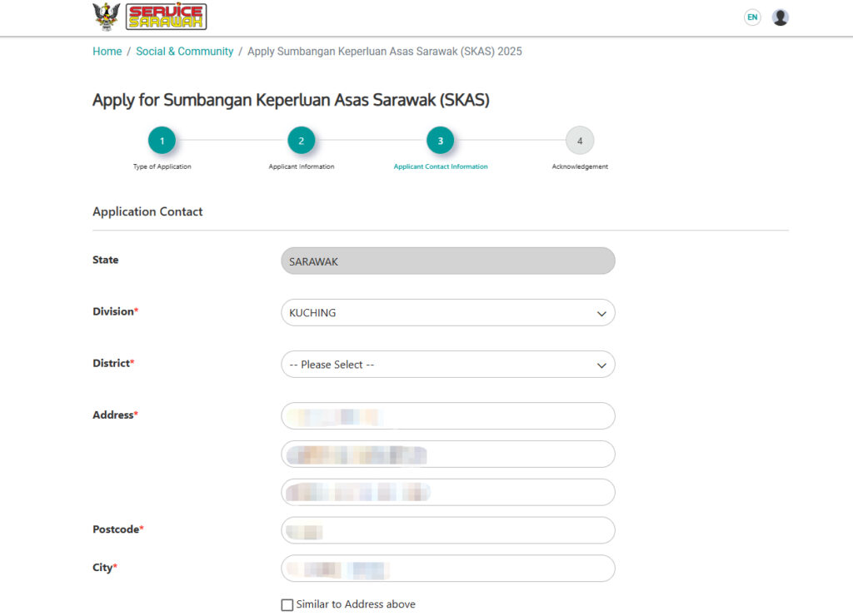Click the second Address line field
Viewport: 853px width, 616px height.
[448, 454]
